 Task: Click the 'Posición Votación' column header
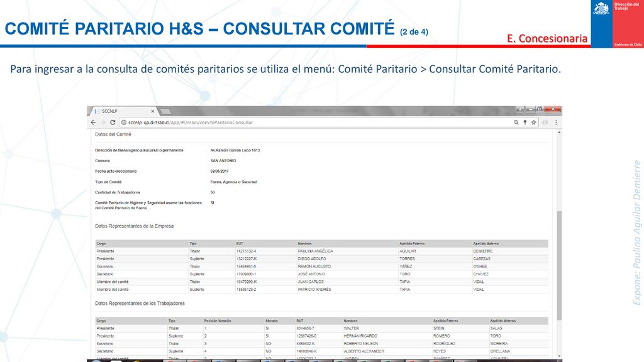tap(218, 321)
